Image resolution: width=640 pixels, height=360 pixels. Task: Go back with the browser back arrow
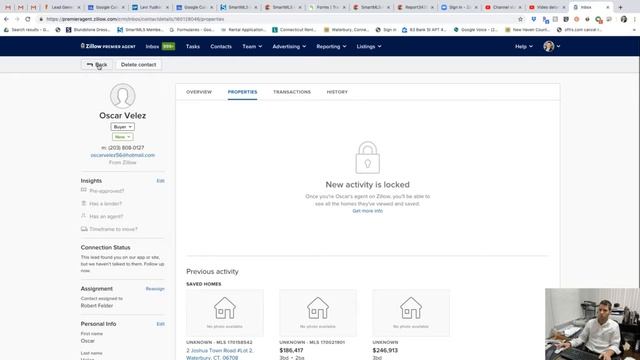pos(7,19)
